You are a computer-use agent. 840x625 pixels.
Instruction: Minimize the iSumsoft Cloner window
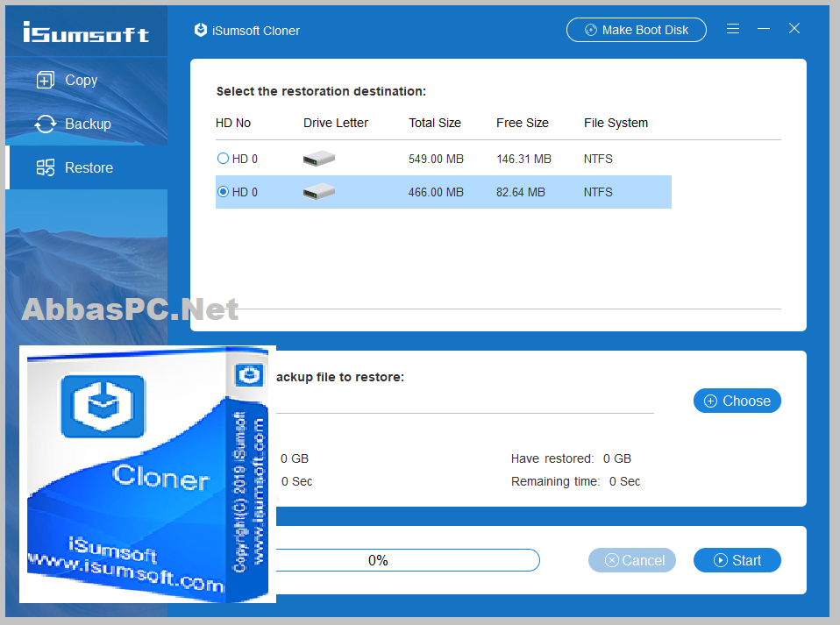[x=764, y=28]
